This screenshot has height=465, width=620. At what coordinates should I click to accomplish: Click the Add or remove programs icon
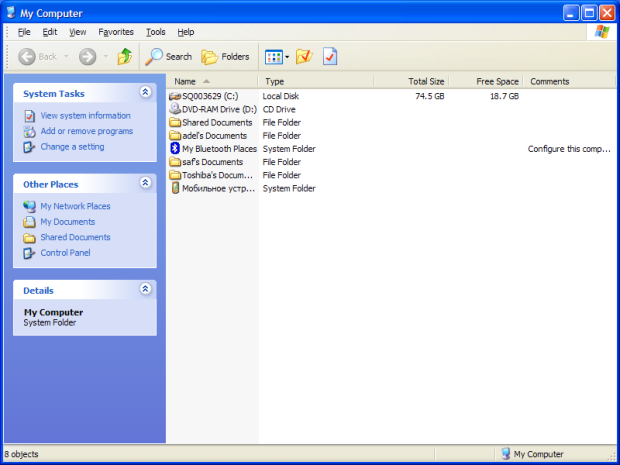(29, 131)
